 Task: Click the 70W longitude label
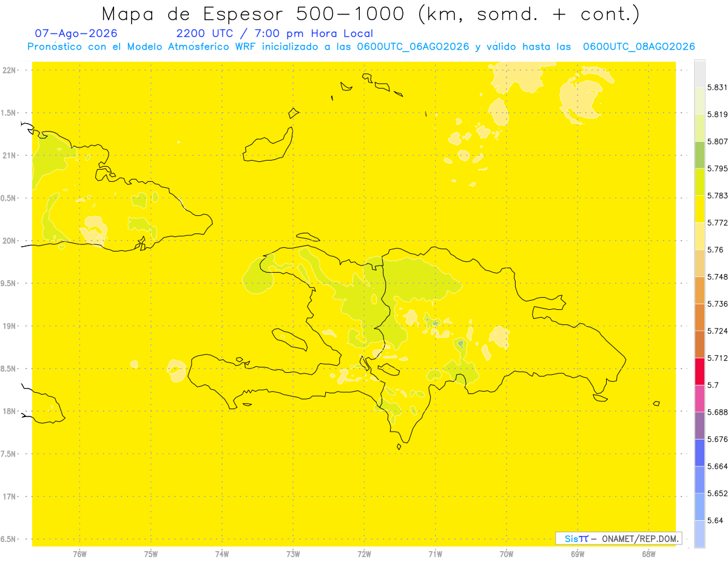point(507,554)
